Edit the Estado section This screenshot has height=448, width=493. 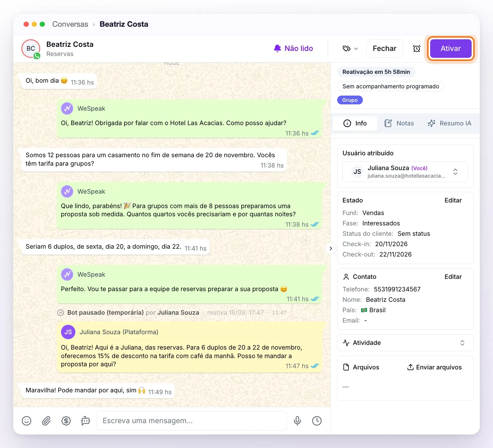coord(453,200)
